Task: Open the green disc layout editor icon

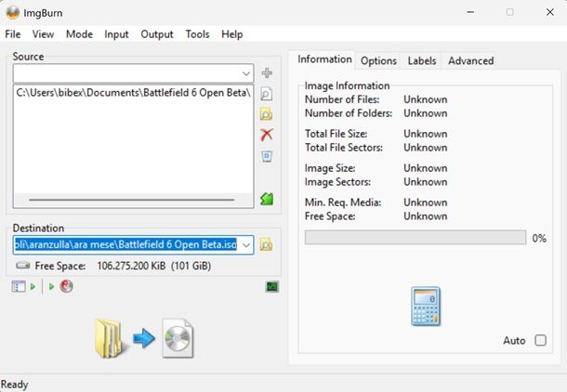Action: [x=267, y=199]
